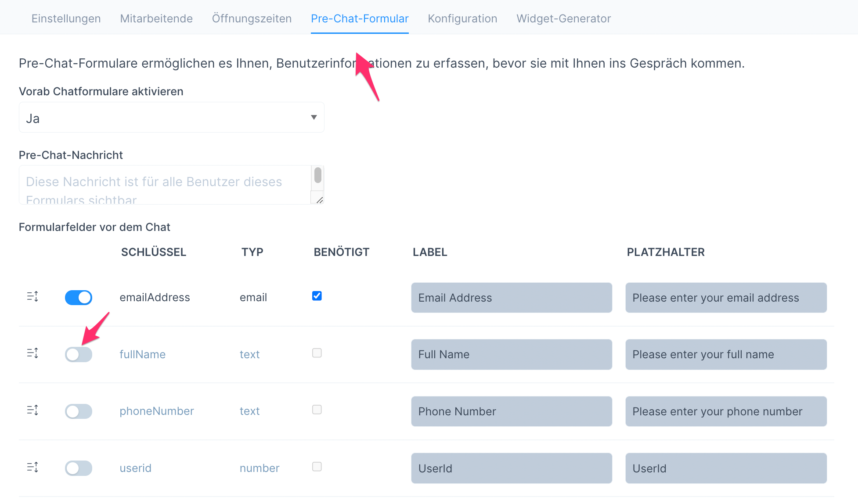Click the Email Address label field
The width and height of the screenshot is (858, 504).
(x=511, y=298)
